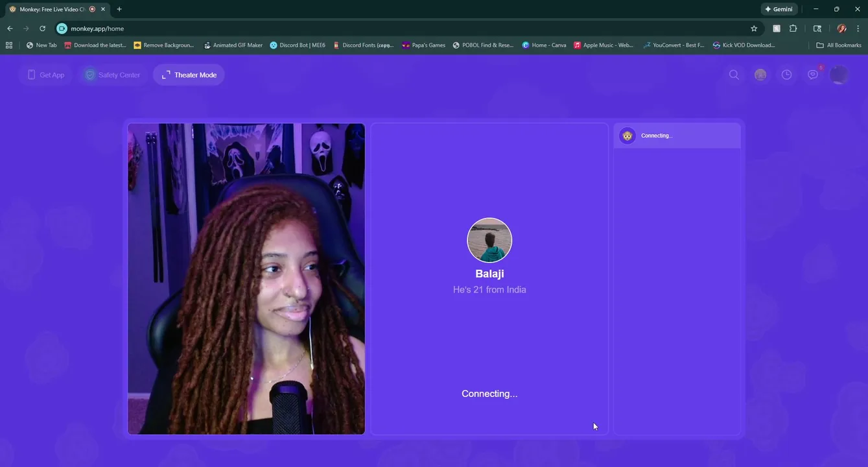Open the Chrome three-dot menu

858,29
